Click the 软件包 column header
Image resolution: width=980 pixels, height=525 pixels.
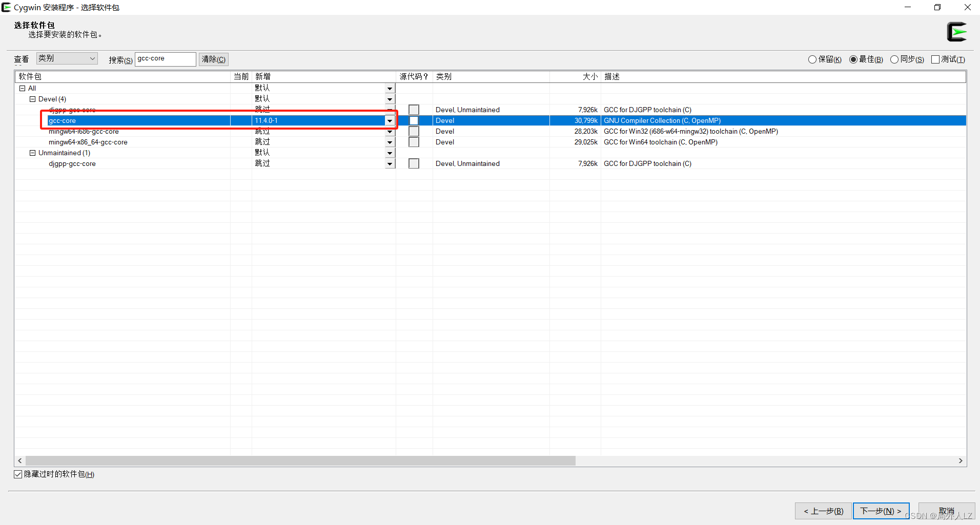(123, 76)
